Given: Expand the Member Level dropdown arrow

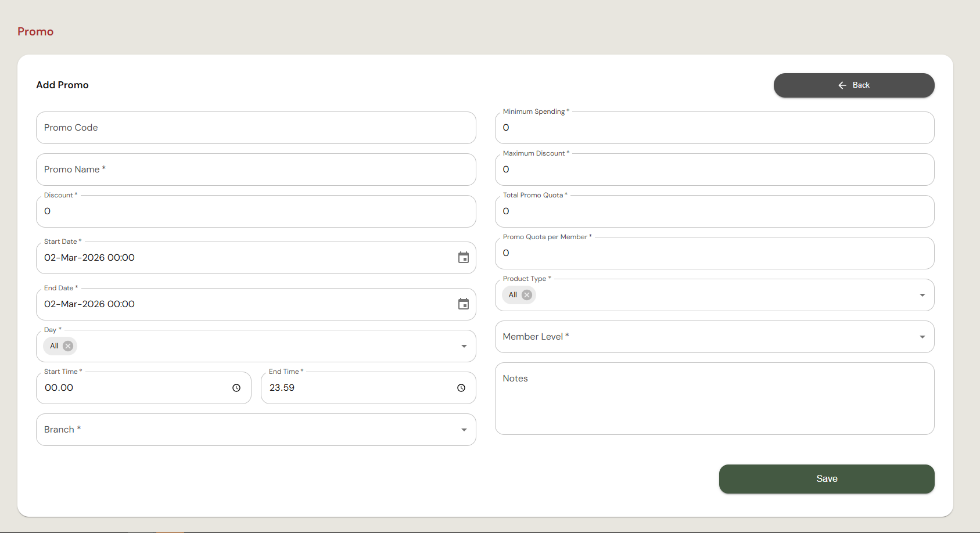Looking at the screenshot, I should tap(922, 337).
